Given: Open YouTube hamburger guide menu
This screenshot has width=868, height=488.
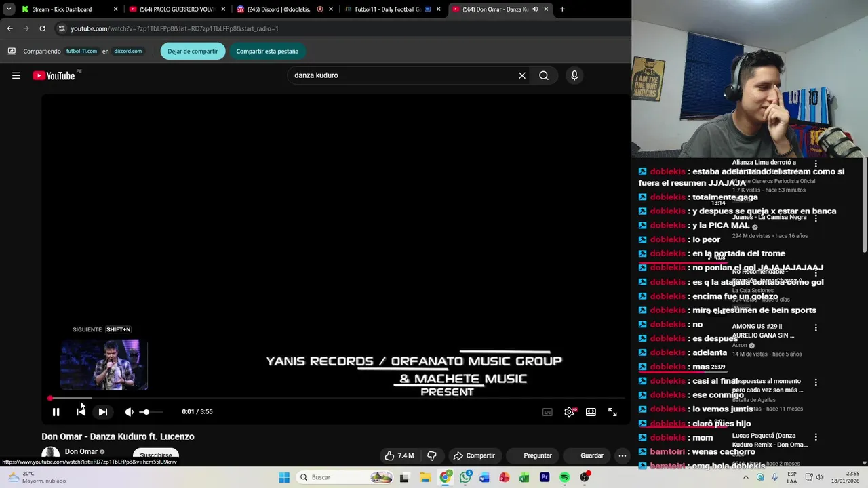Looking at the screenshot, I should coord(16,75).
